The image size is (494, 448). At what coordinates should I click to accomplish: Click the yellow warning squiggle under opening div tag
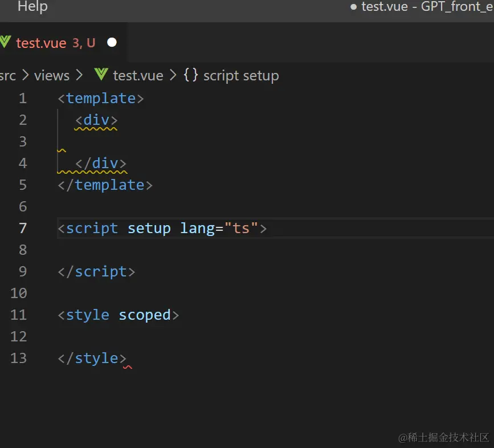pos(96,129)
